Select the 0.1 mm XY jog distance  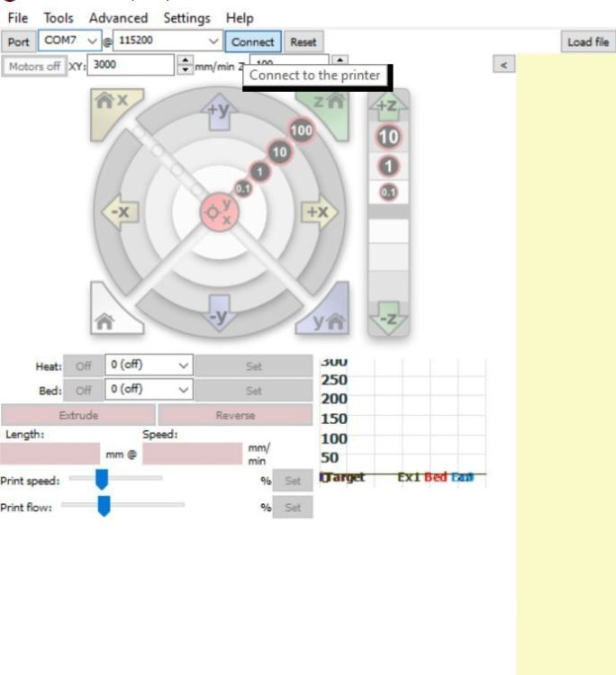(243, 188)
